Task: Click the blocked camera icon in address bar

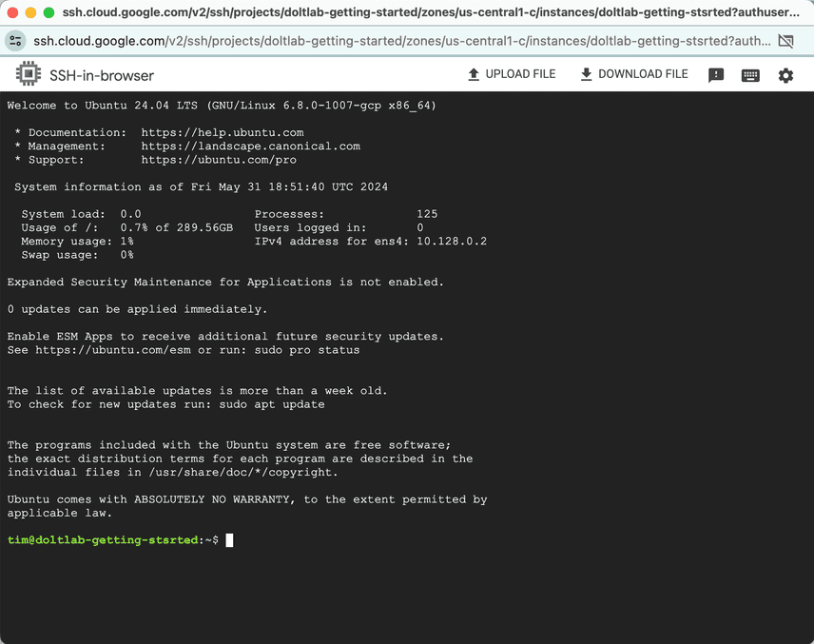Action: click(786, 41)
